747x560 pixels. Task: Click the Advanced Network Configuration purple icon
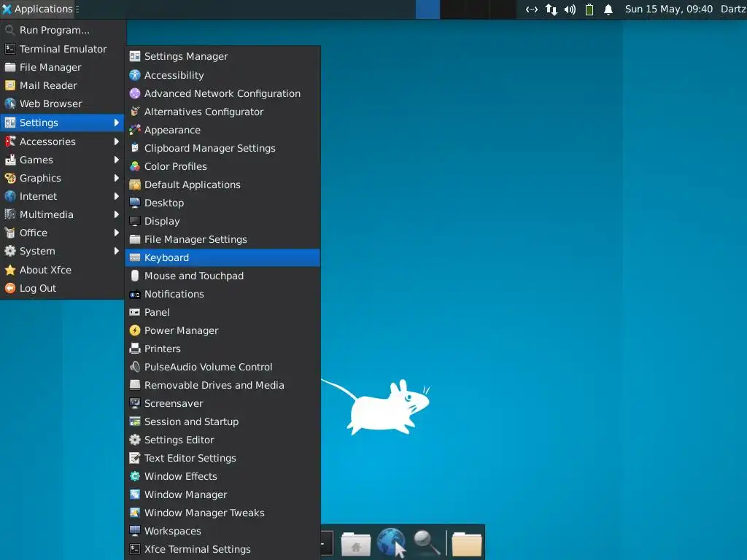click(135, 93)
